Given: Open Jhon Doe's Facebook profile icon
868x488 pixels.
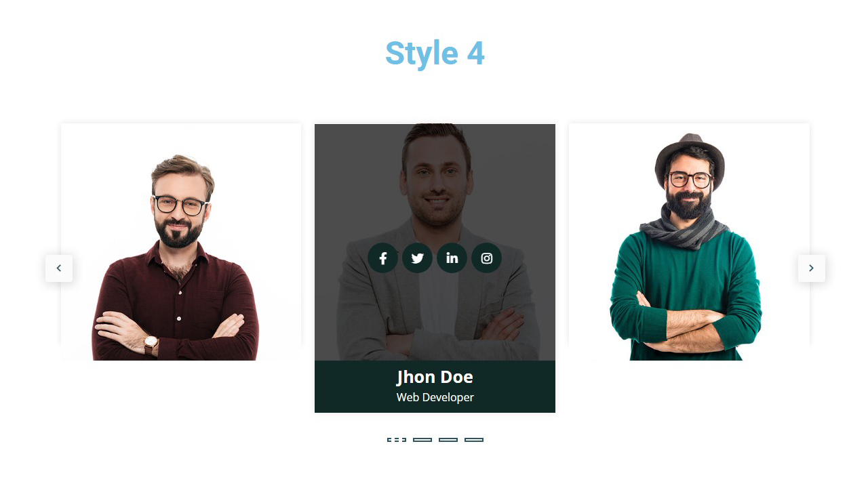Looking at the screenshot, I should coord(383,258).
